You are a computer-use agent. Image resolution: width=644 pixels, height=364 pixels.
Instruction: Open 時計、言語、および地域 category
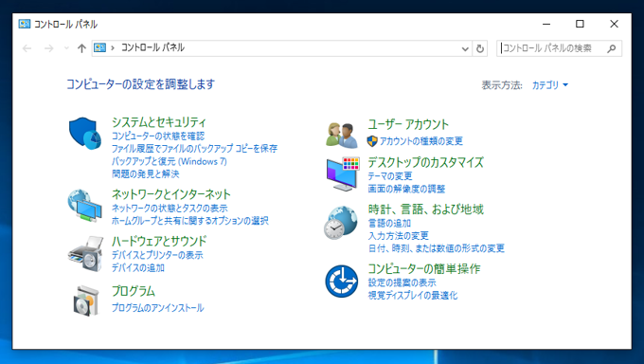(426, 209)
